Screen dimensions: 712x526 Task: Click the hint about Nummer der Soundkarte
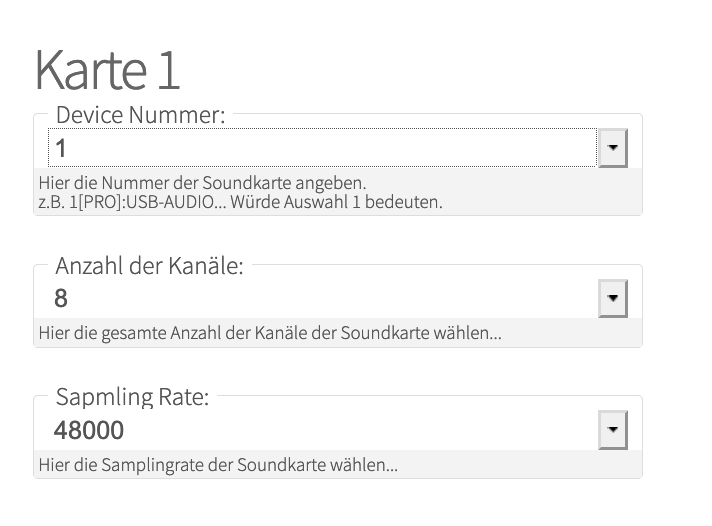pyautogui.click(x=202, y=184)
